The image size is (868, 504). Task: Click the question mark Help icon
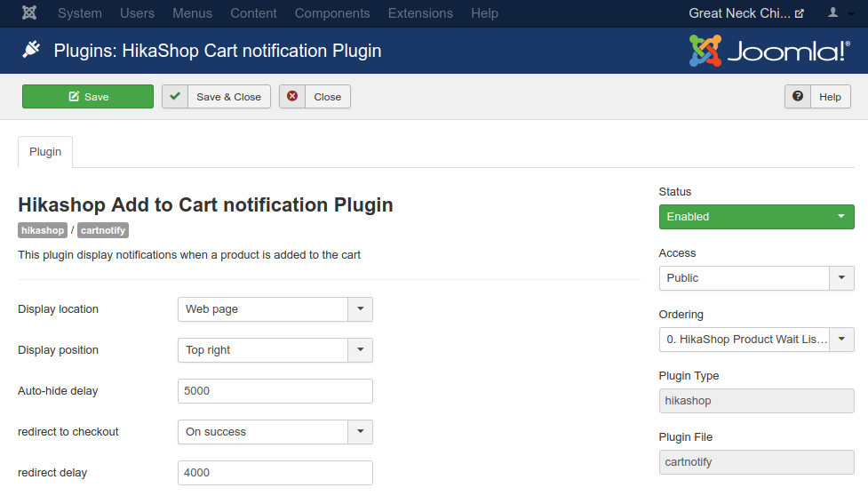[798, 97]
